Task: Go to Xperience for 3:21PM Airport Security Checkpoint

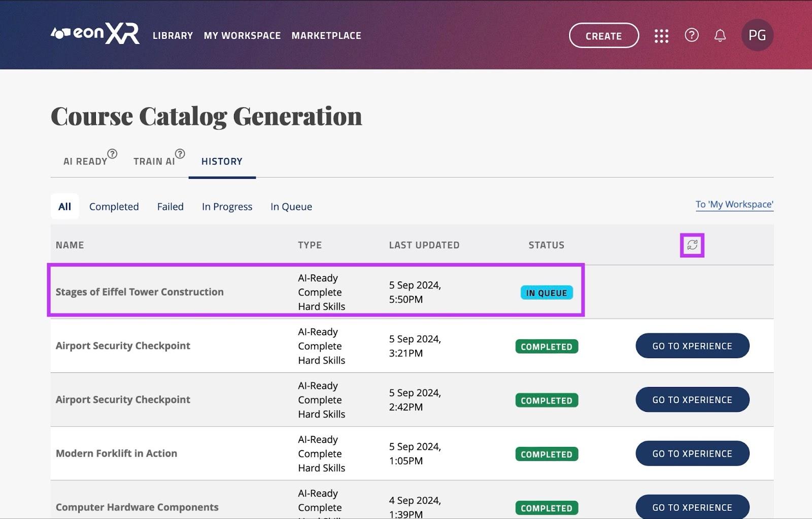Action: [x=692, y=346]
